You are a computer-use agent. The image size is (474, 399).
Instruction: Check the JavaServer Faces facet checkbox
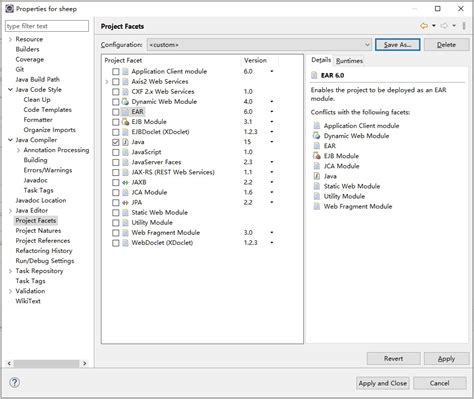[x=116, y=162]
